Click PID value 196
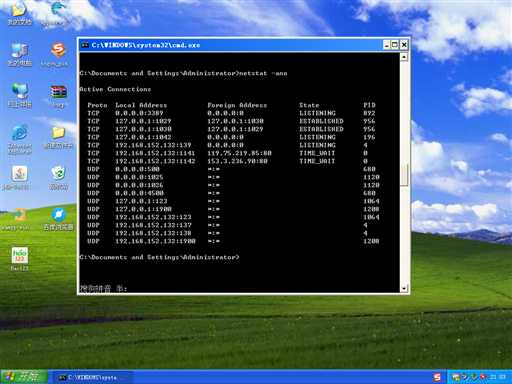This screenshot has height=384, width=512. click(369, 137)
